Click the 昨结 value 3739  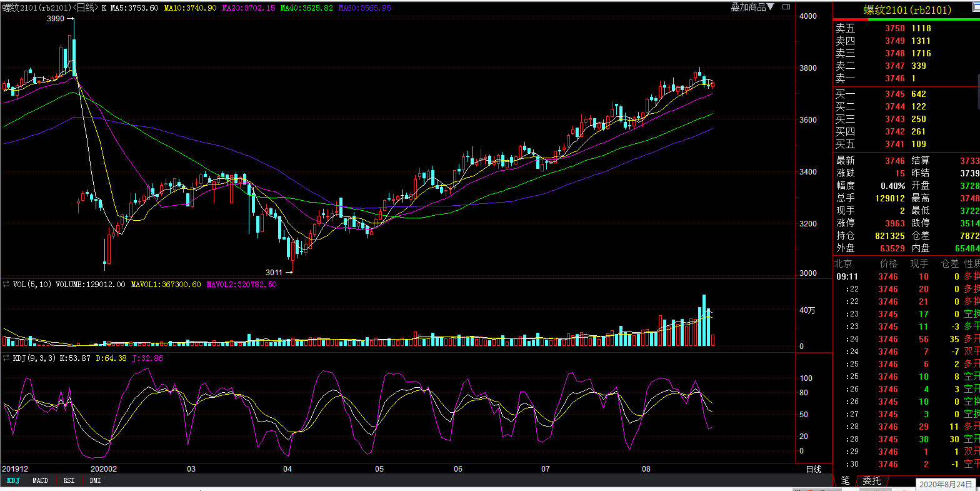[x=970, y=173]
